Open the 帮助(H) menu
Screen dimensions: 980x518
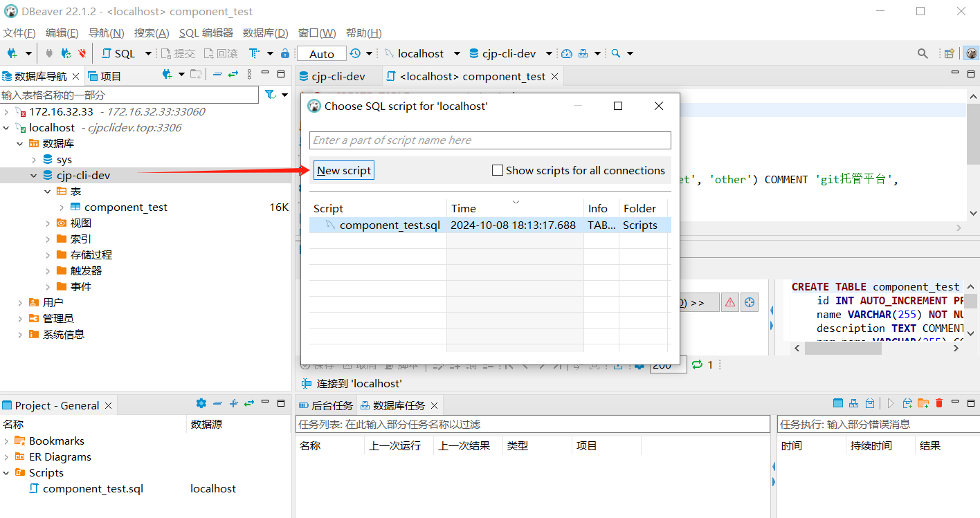[364, 33]
